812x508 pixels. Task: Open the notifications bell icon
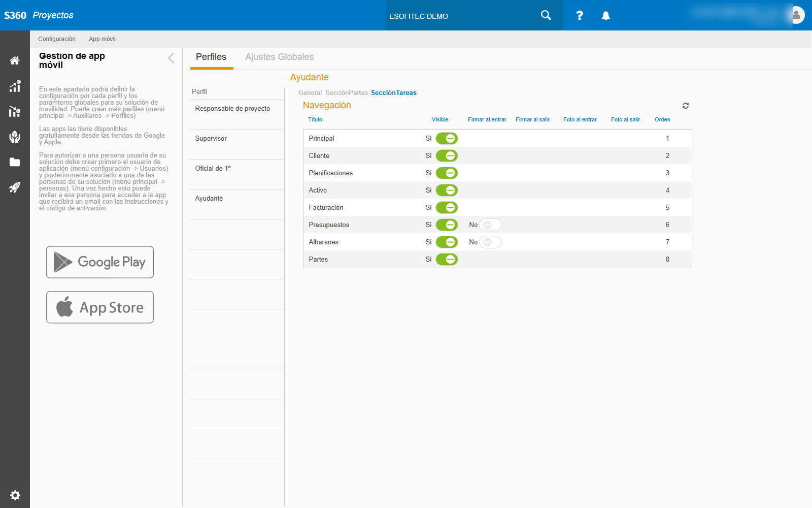point(606,16)
